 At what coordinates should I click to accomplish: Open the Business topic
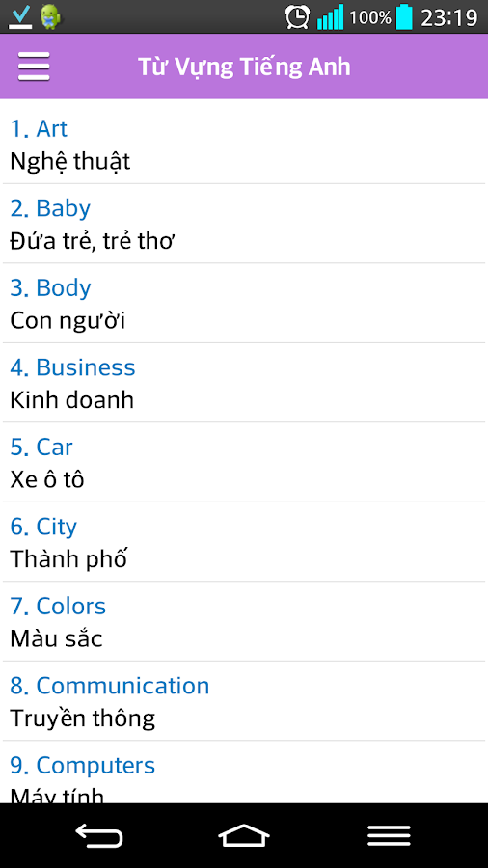click(x=244, y=383)
